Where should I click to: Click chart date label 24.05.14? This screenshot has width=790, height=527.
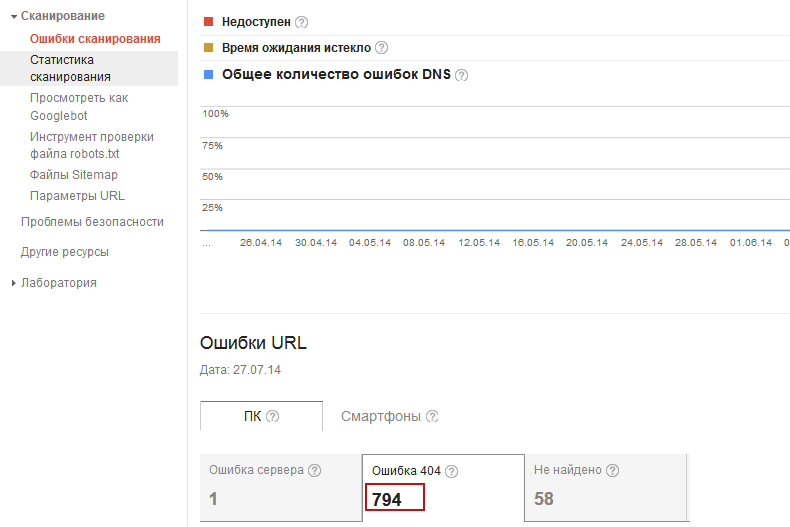point(641,243)
